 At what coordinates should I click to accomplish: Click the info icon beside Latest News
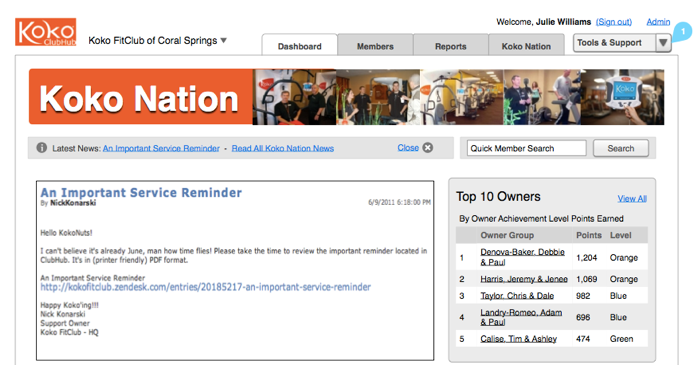tap(41, 148)
